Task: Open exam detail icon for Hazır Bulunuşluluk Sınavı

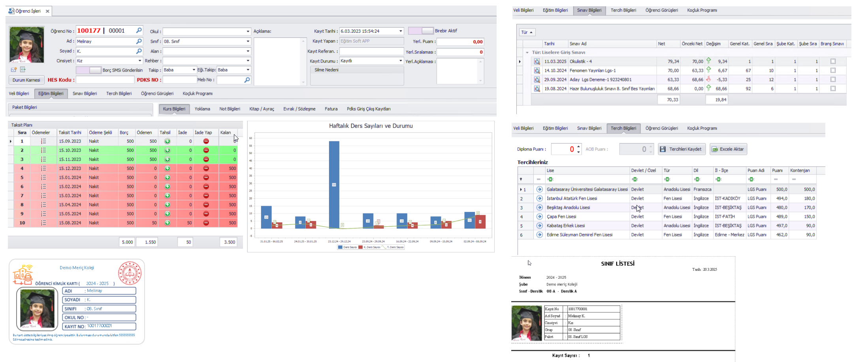Action: coord(537,88)
